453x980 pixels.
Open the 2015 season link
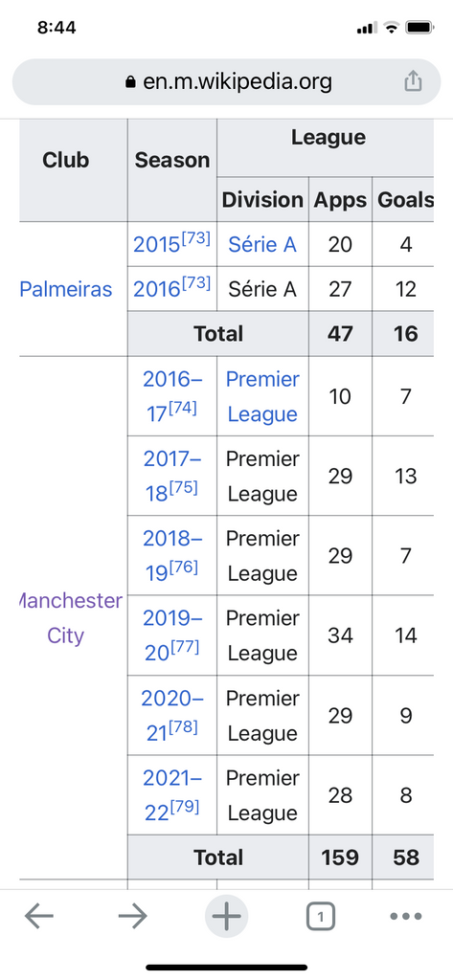(x=157, y=244)
